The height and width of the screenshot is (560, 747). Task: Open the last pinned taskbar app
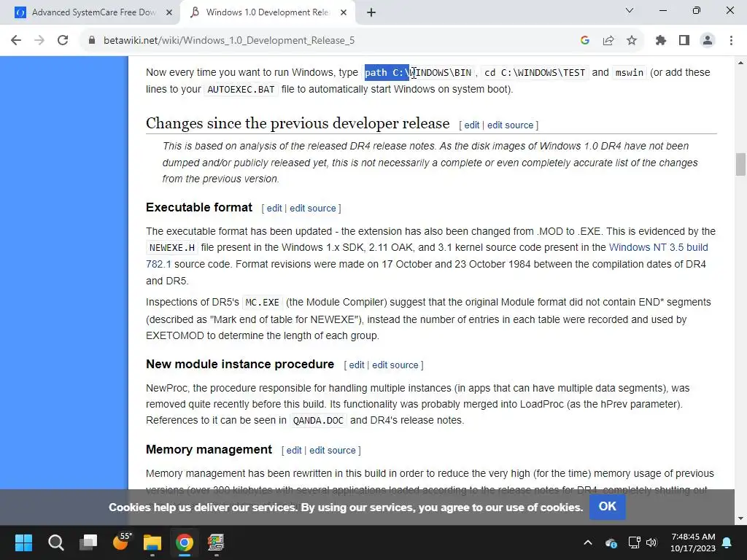pyautogui.click(x=216, y=542)
